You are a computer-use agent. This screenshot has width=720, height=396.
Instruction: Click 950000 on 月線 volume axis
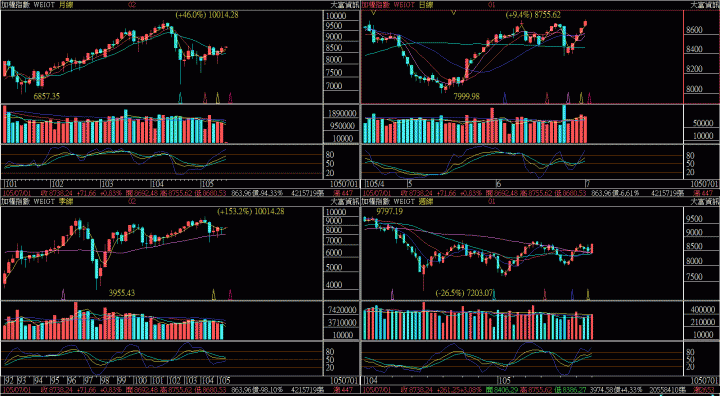click(x=343, y=125)
